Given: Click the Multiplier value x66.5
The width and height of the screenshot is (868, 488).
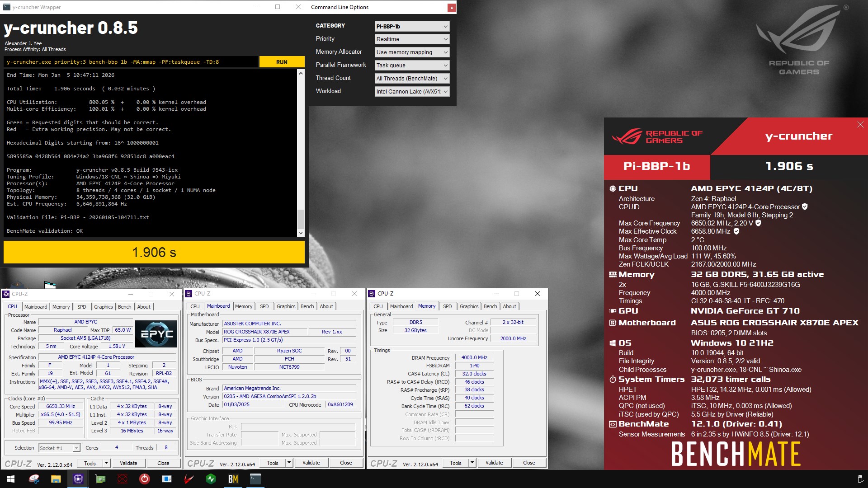Looking at the screenshot, I should point(61,415).
